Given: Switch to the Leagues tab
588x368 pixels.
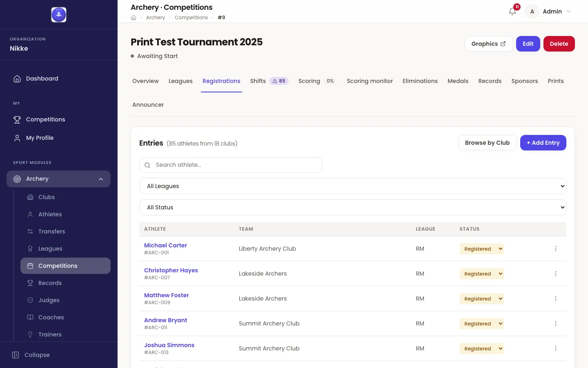Looking at the screenshot, I should 180,81.
